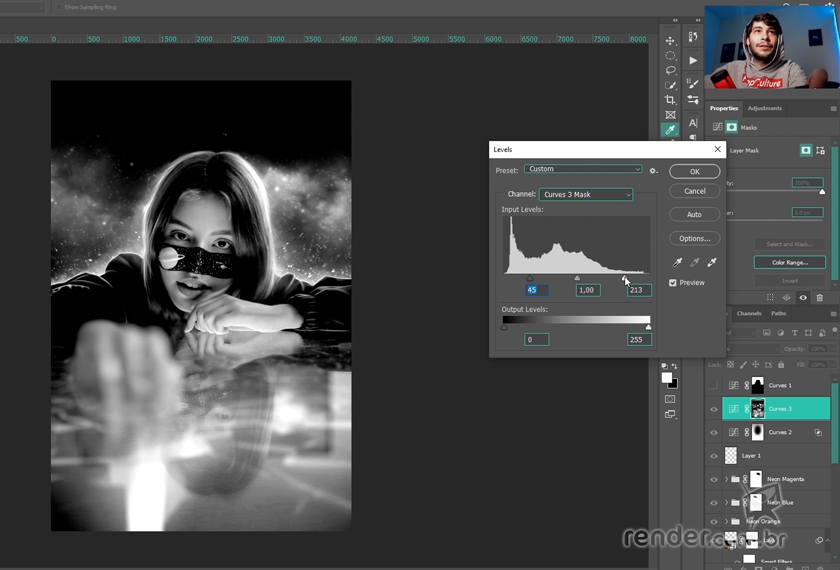840x570 pixels.
Task: Open the Preset dropdown in Levels
Action: point(583,169)
